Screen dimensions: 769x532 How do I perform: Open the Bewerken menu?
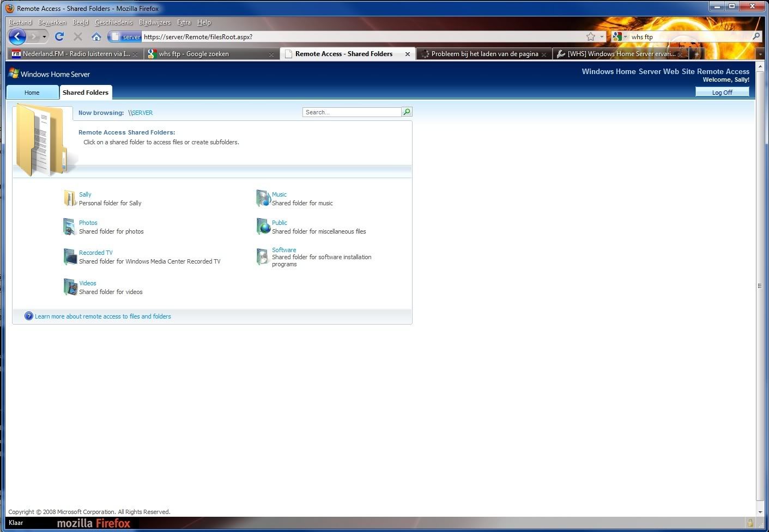click(x=52, y=22)
